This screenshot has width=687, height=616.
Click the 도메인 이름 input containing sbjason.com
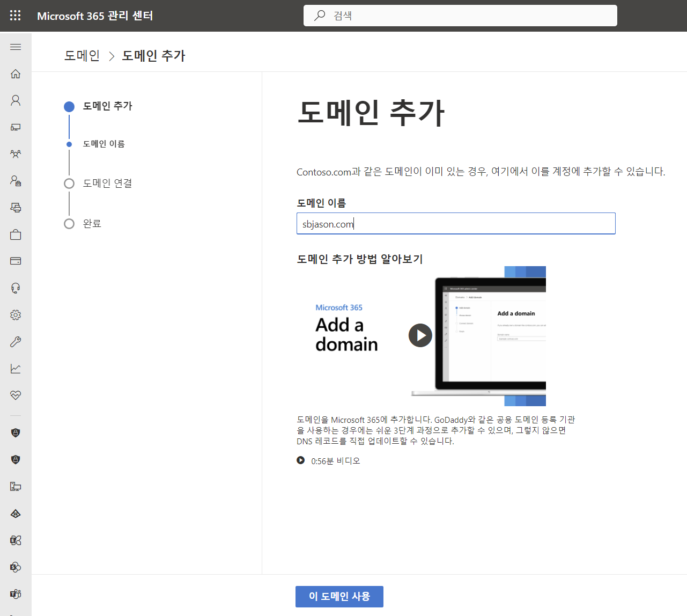tap(456, 224)
